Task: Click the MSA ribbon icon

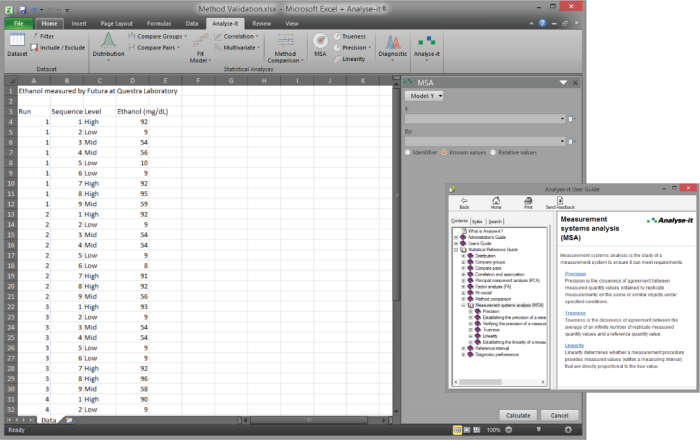Action: coord(320,45)
